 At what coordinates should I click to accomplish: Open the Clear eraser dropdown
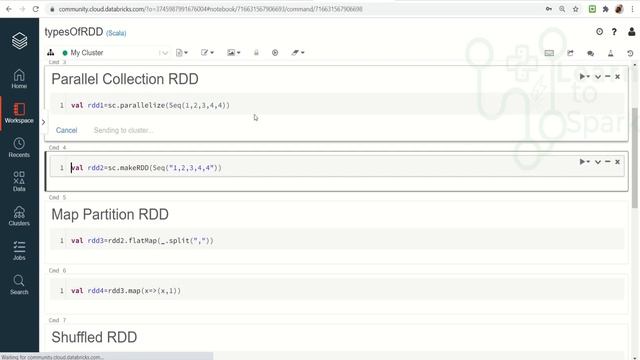coord(298,53)
